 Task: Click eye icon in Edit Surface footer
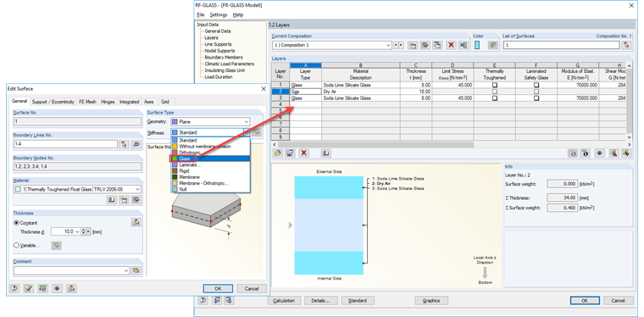[x=57, y=289]
